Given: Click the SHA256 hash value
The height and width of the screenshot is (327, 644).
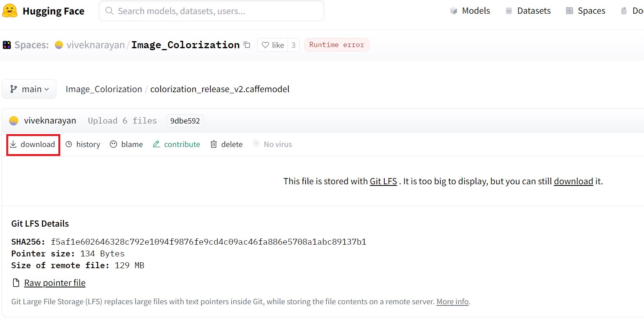Looking at the screenshot, I should tap(208, 242).
